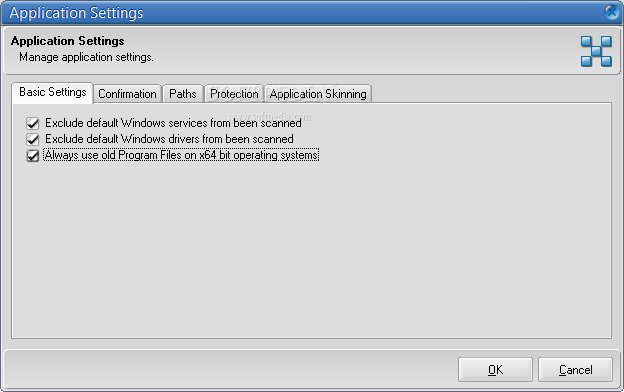The height and width of the screenshot is (392, 624).
Task: Click the empty area of the Basic Settings panel
Action: pos(312,251)
